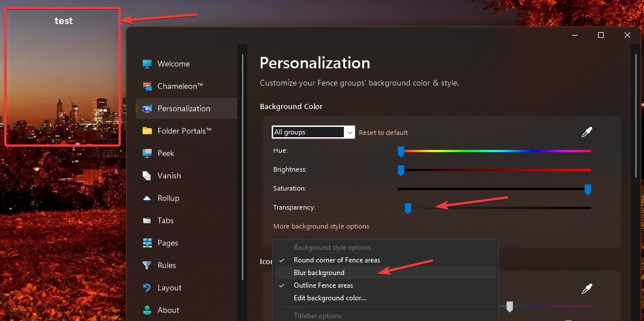Screen dimensions: 644x321
Task: Open the All groups dropdown
Action: click(313, 132)
